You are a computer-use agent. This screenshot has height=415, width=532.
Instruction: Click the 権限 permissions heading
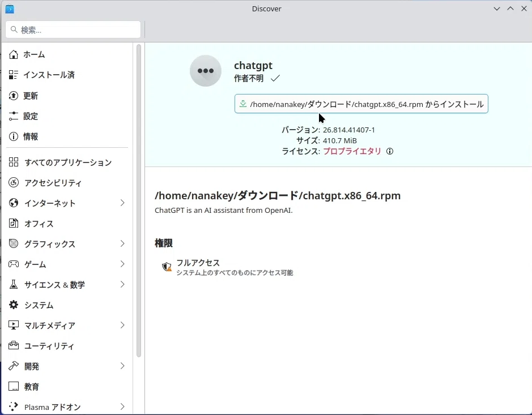pyautogui.click(x=164, y=243)
